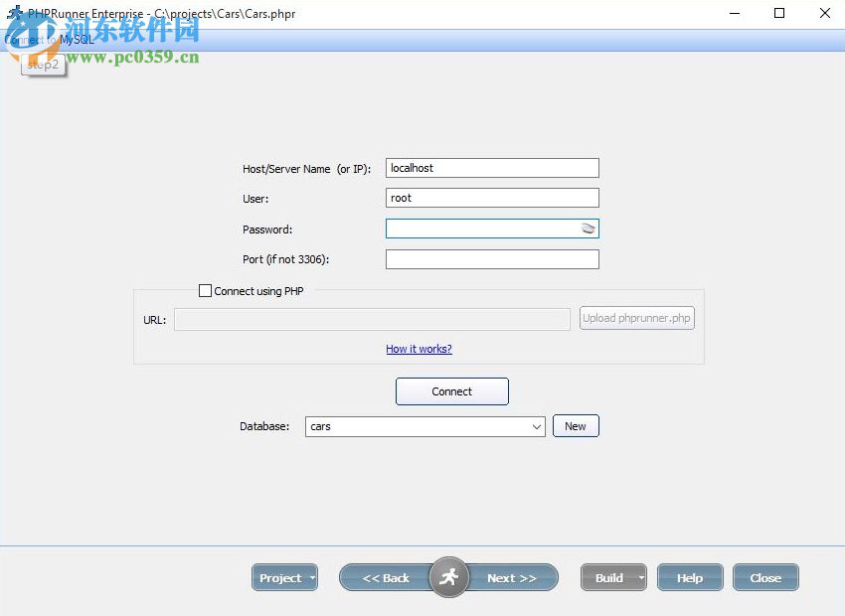The image size is (845, 616).
Task: Click the PHPRunner icon in the title bar
Action: pyautogui.click(x=14, y=13)
